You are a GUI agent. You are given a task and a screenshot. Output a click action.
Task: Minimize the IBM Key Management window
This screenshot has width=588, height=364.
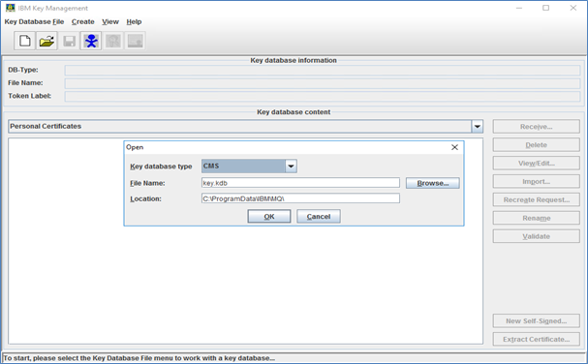point(519,8)
